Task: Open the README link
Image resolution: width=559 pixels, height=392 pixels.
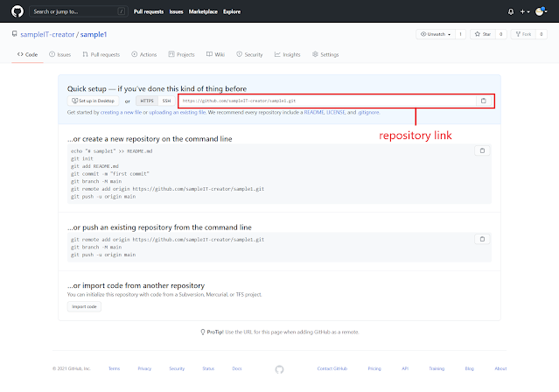Action: point(314,112)
